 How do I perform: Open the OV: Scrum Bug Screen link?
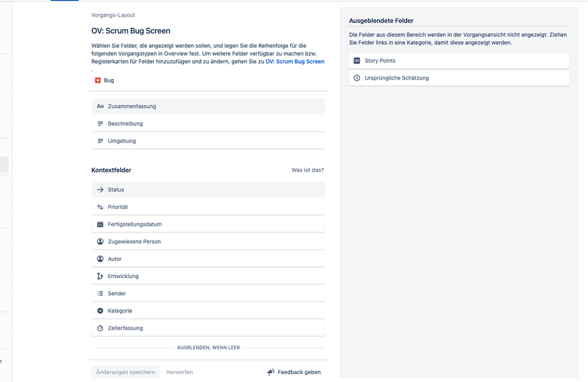point(295,61)
